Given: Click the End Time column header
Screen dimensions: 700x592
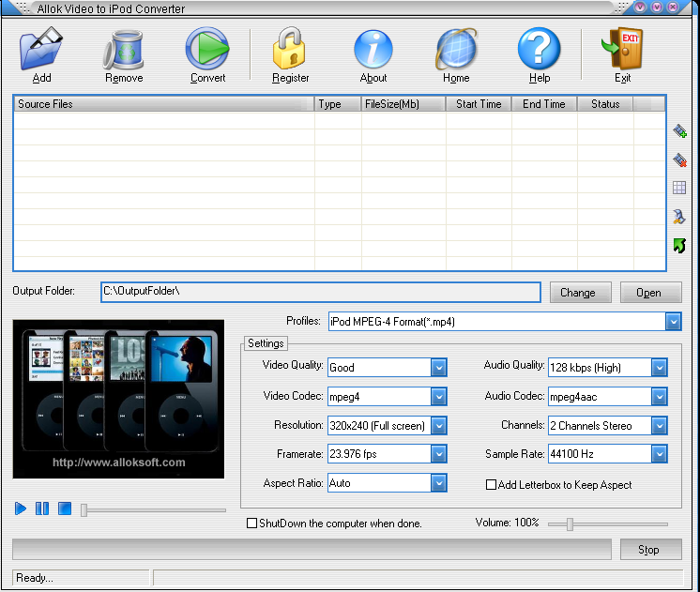Looking at the screenshot, I should (x=544, y=104).
